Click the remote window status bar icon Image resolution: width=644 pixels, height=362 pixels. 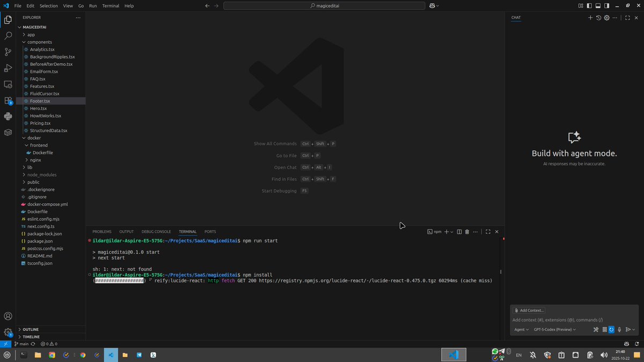[x=5, y=344]
